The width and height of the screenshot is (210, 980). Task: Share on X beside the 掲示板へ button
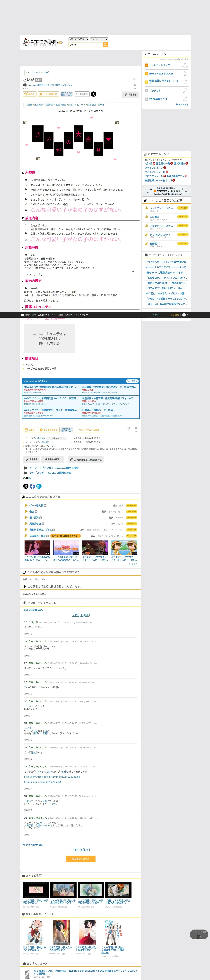[93, 94]
